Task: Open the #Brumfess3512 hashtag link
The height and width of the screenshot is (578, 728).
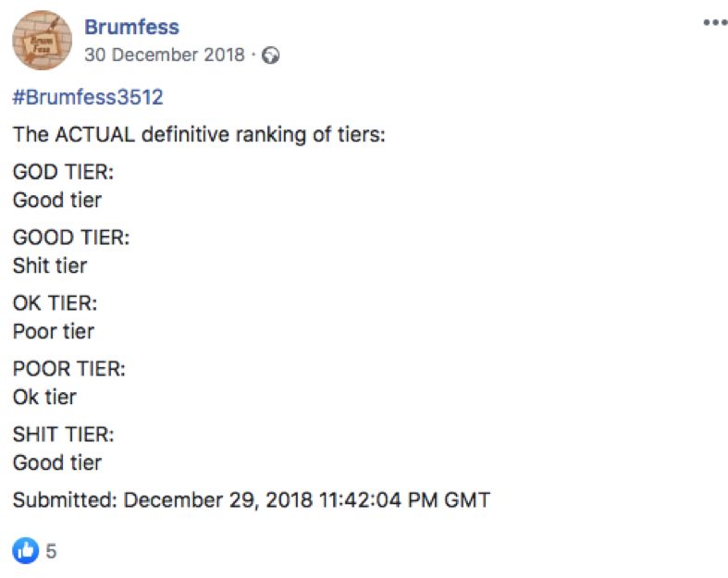Action: click(88, 97)
